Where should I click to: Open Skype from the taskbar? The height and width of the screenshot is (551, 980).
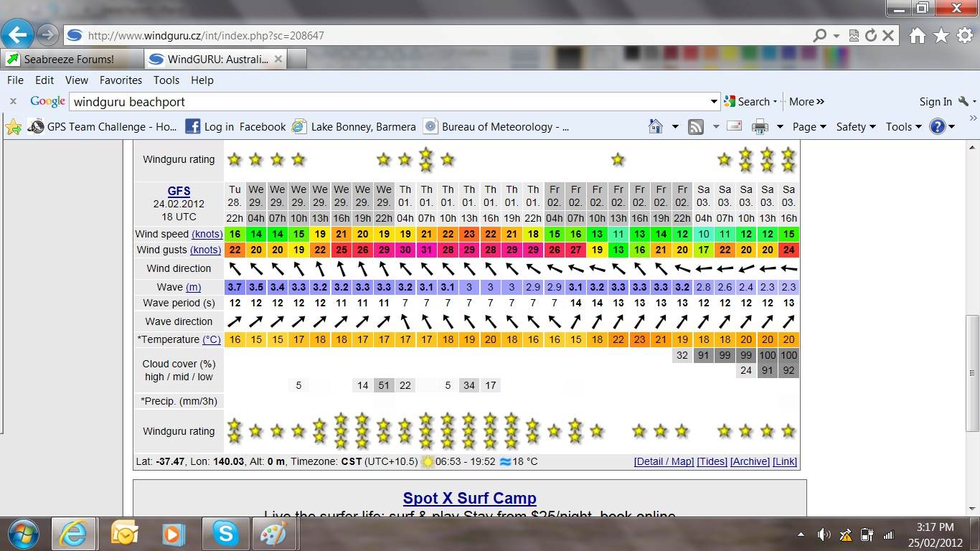click(225, 534)
